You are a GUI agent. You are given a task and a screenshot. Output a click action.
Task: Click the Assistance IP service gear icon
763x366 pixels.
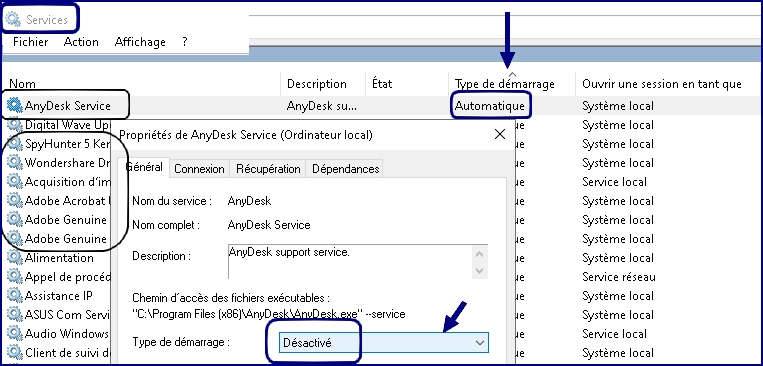coord(15,295)
